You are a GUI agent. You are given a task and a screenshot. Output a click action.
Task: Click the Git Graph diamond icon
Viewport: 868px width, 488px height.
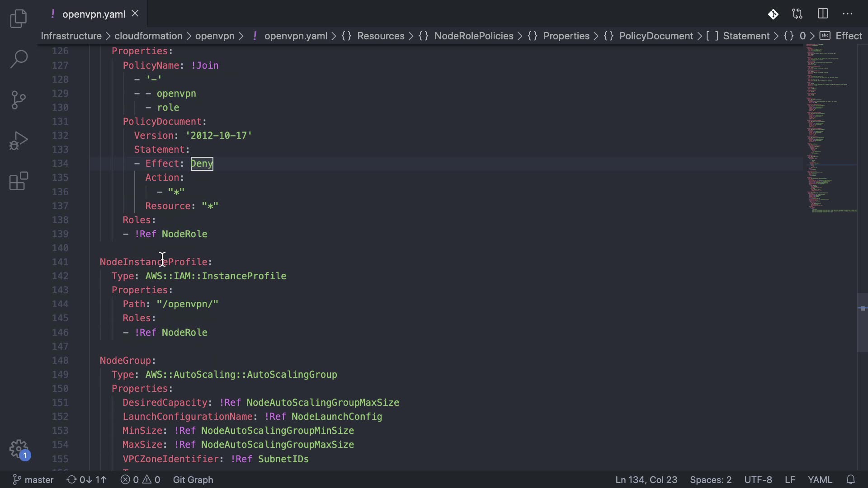773,14
